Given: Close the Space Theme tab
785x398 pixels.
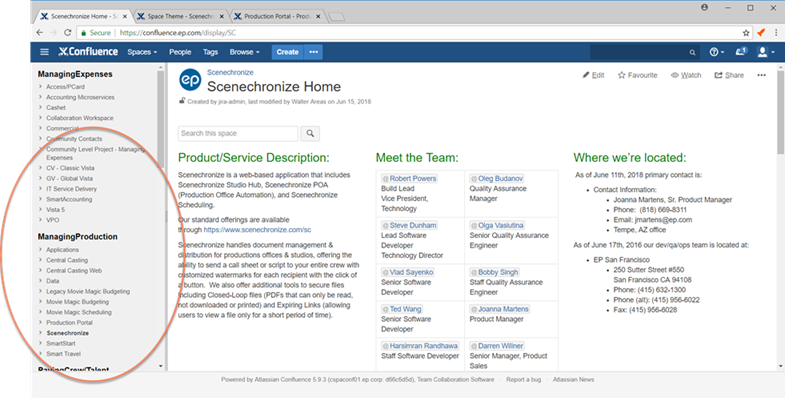Looking at the screenshot, I should coord(221,17).
